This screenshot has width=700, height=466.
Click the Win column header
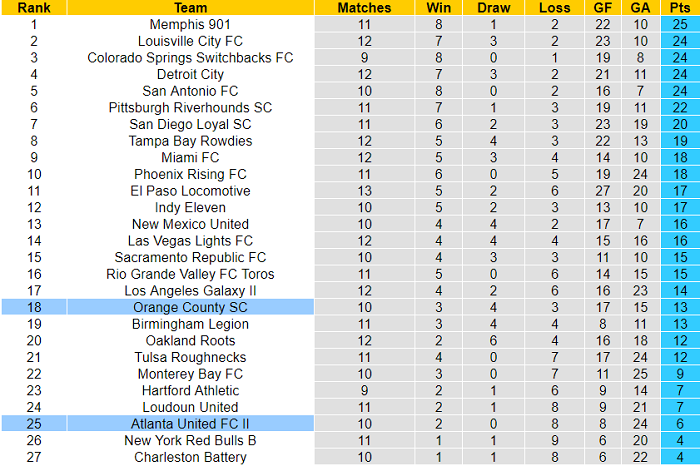[x=439, y=7]
